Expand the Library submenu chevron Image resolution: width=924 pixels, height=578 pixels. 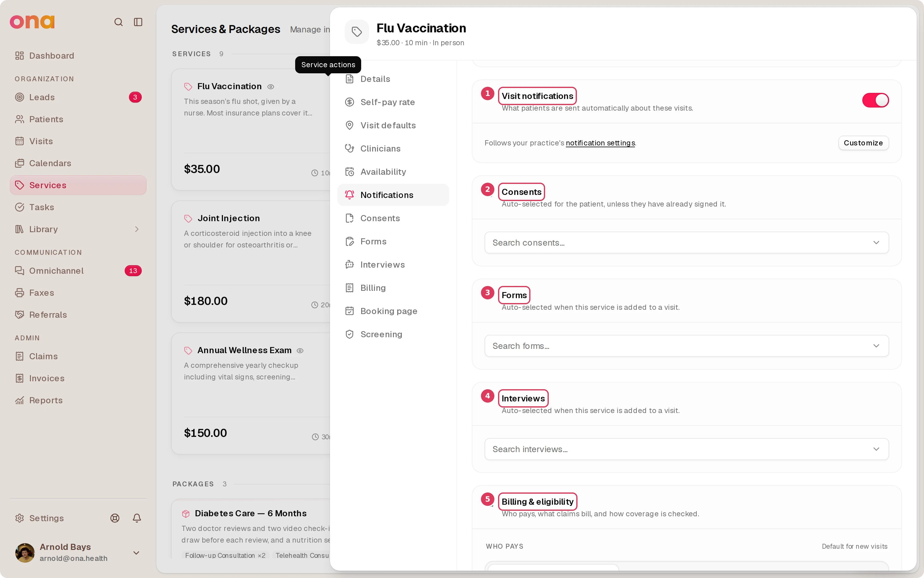click(137, 229)
